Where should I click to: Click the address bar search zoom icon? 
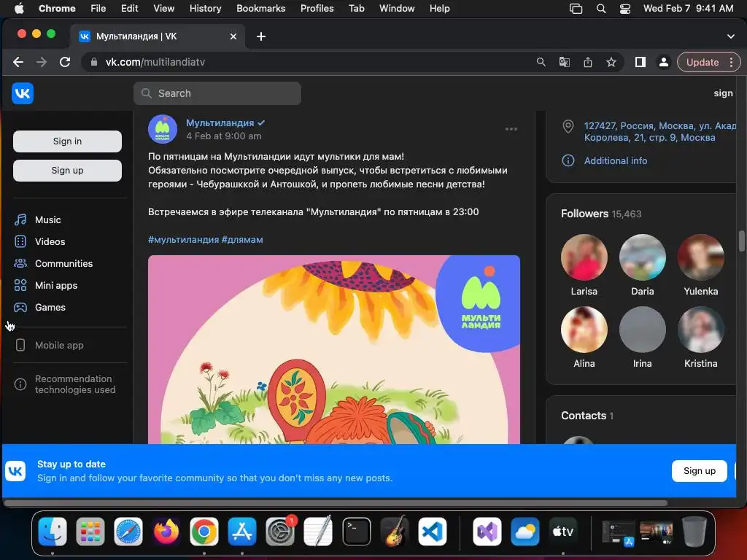click(541, 62)
